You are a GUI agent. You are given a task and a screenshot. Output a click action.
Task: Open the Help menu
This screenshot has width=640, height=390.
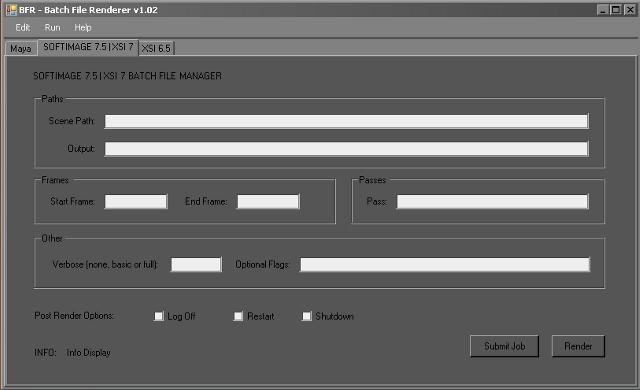coord(83,27)
